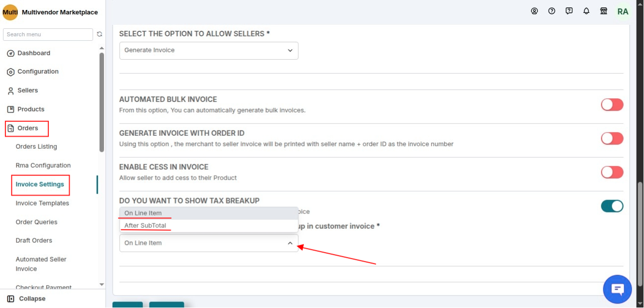
Task: Click the Orders document icon
Action: coord(10,128)
